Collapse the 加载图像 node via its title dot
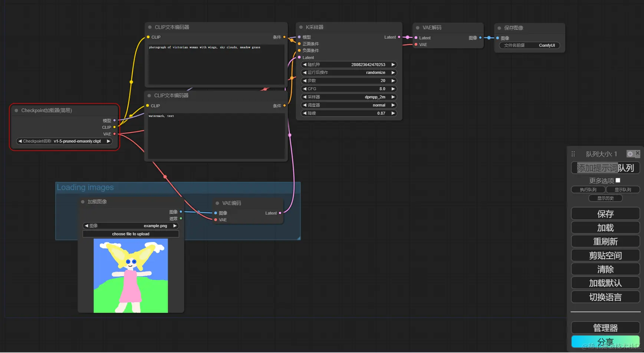644x353 pixels. [x=83, y=202]
